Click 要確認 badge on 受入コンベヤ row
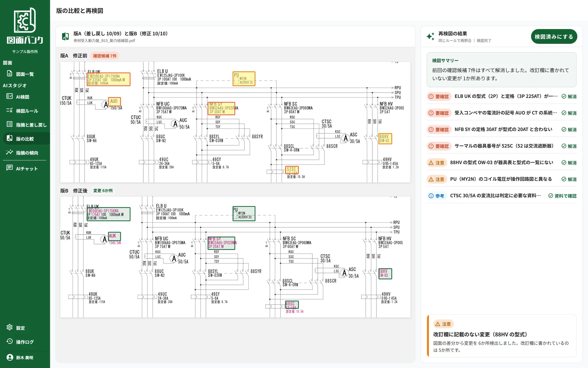Image resolution: width=588 pixels, height=368 pixels. point(439,113)
